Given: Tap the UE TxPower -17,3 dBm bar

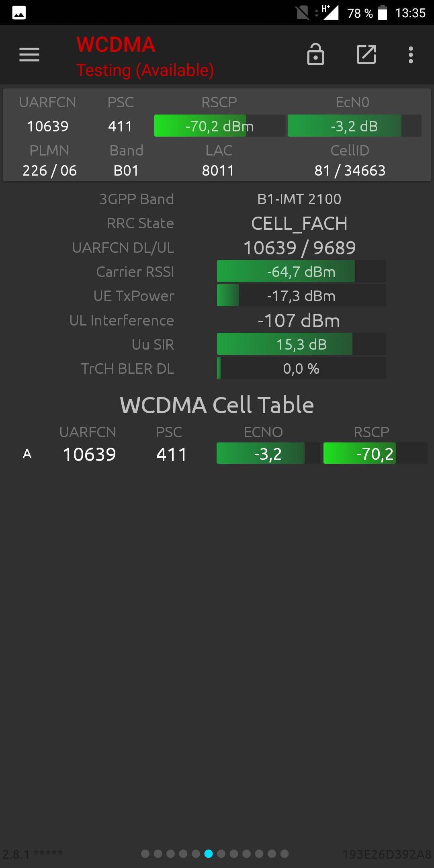Looking at the screenshot, I should point(301,296).
